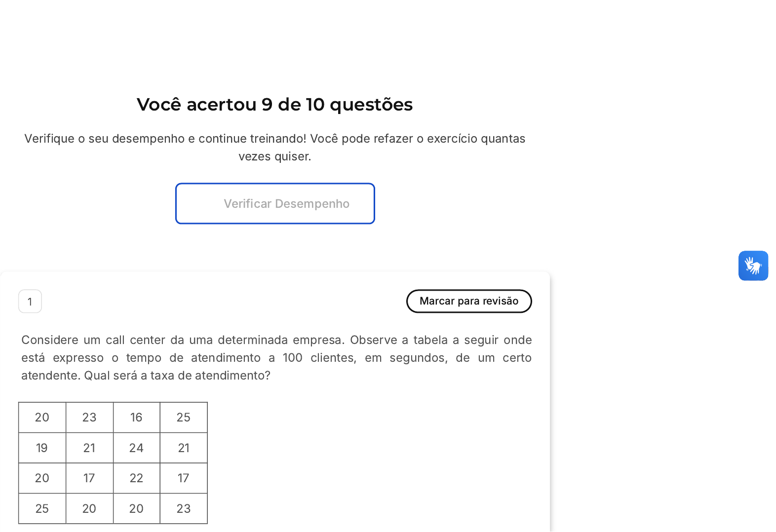The image size is (776, 532).
Task: Select cell 20 directly below cell 19
Action: 42,478
